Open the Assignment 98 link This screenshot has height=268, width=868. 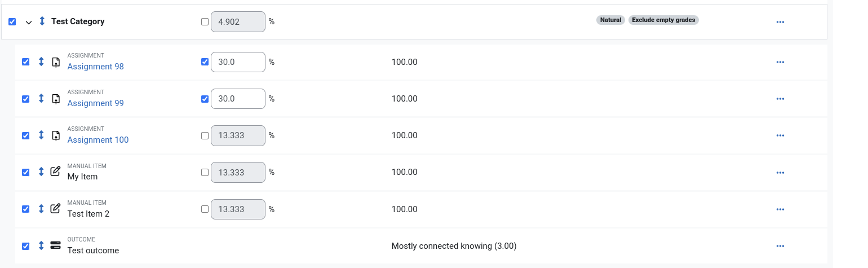pos(96,67)
